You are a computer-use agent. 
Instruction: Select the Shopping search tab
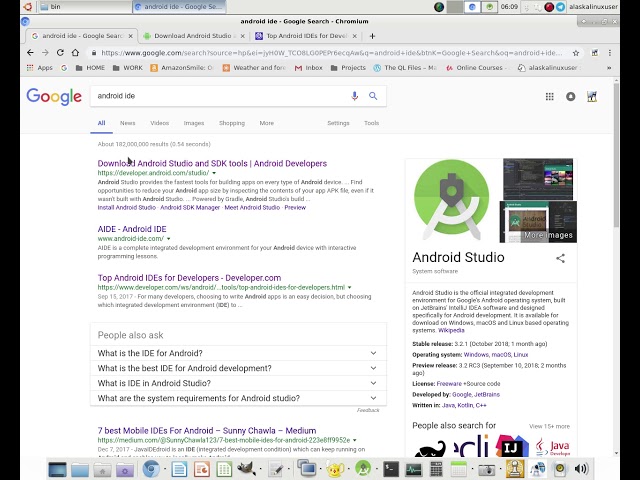[232, 123]
